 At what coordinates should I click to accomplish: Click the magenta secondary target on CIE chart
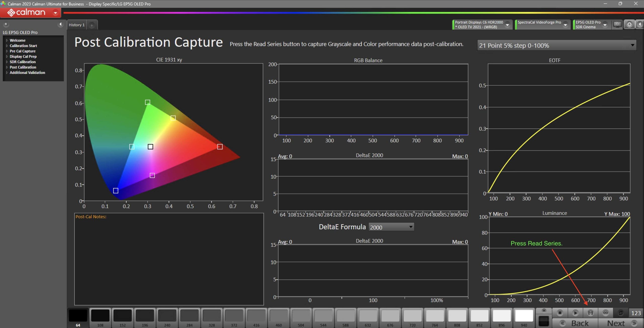tap(152, 175)
